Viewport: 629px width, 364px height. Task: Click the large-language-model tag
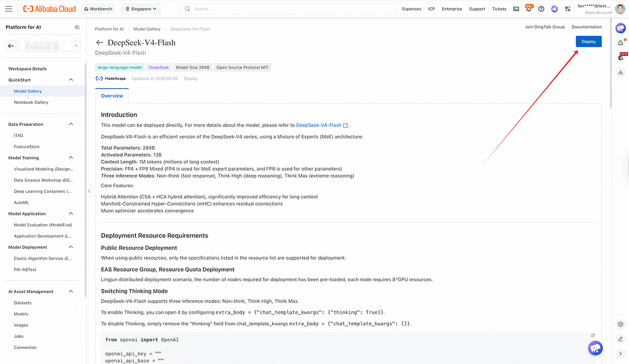pyautogui.click(x=120, y=68)
